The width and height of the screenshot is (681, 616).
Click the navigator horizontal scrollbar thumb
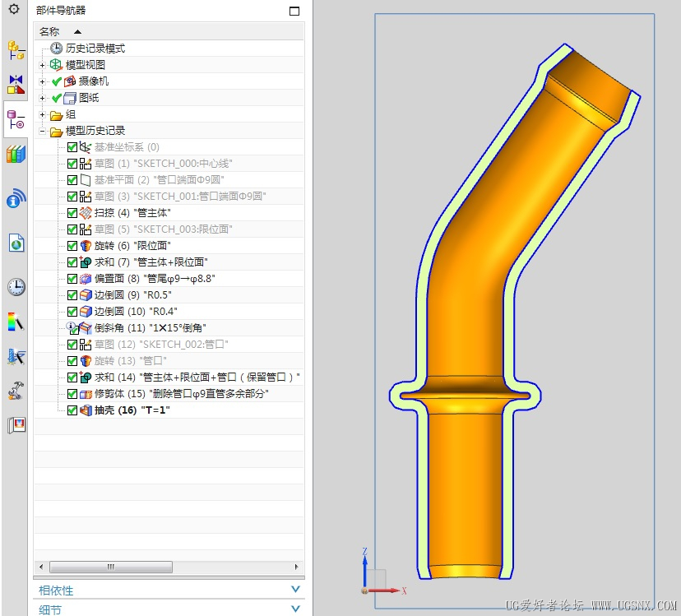tap(111, 567)
